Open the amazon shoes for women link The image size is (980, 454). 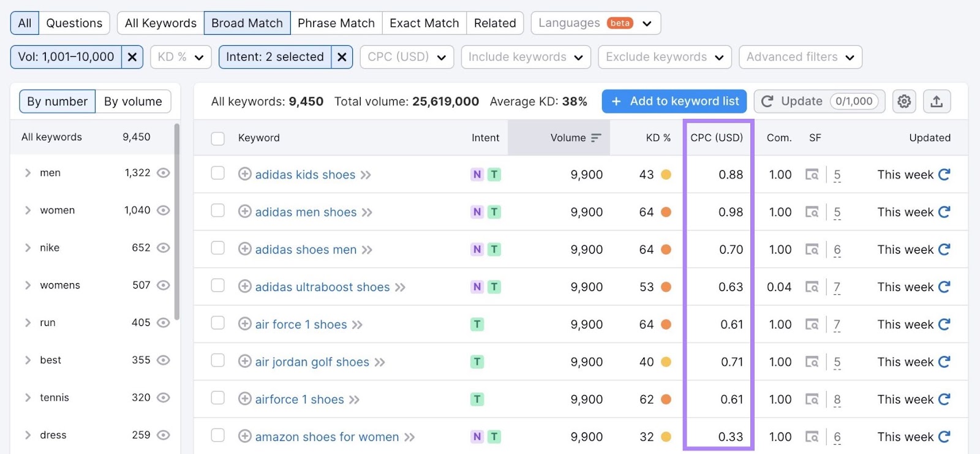point(327,437)
